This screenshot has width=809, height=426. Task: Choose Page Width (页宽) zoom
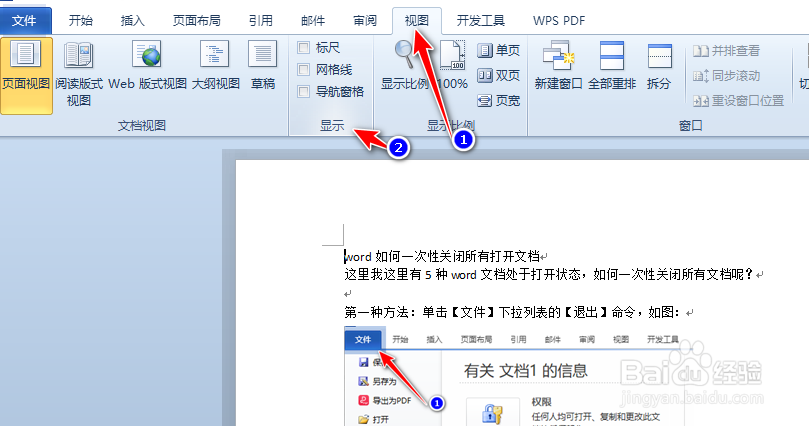[x=498, y=100]
